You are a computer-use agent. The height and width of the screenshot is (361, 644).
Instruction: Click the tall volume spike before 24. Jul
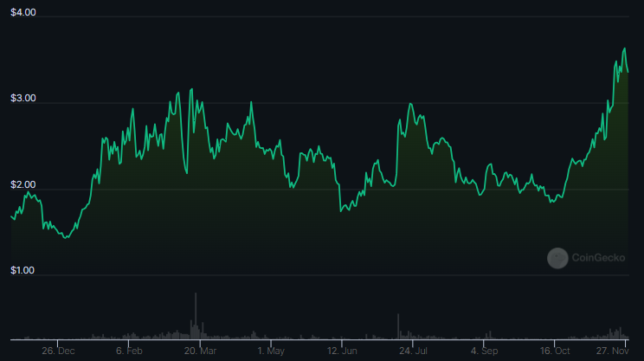(x=398, y=326)
